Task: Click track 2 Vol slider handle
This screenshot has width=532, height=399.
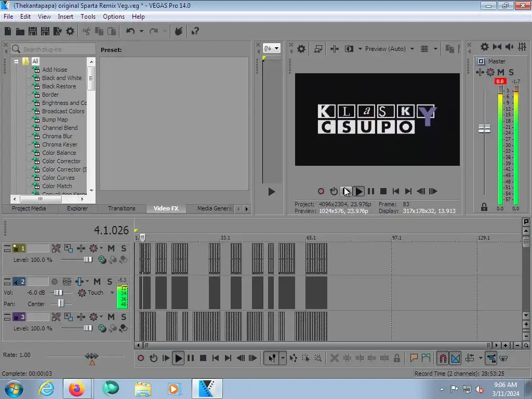Action: 58,292
